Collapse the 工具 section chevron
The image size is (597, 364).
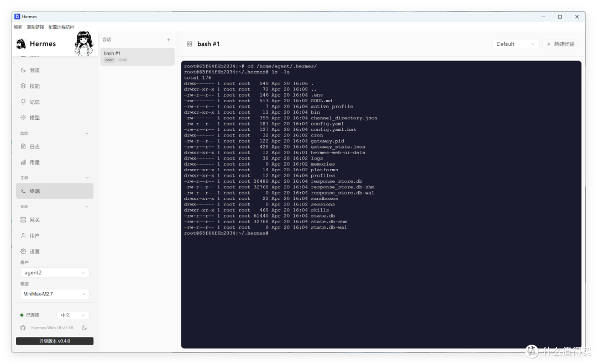[87, 178]
